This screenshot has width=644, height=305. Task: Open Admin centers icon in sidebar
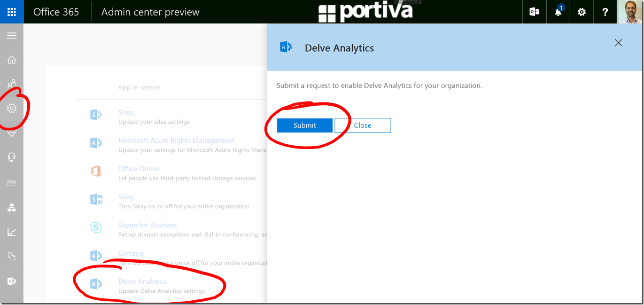click(12, 281)
